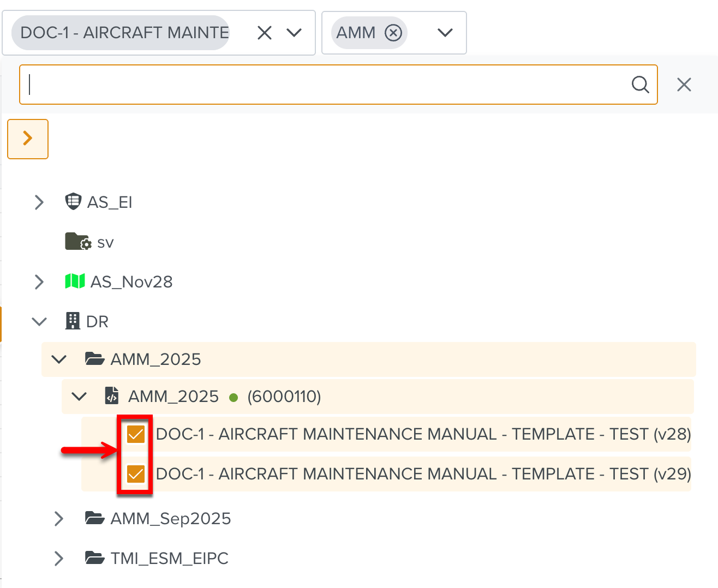Click the AMM_2025 code file icon
This screenshot has width=718, height=588.
(x=112, y=396)
